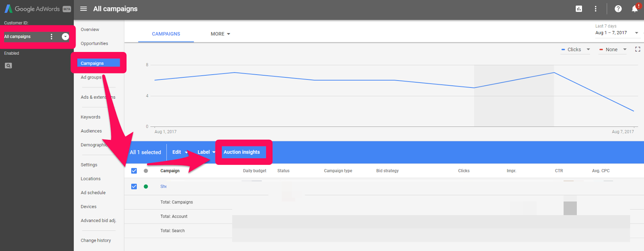Click the 'Total: Campaigns' row label
The height and width of the screenshot is (251, 644).
[x=177, y=202]
